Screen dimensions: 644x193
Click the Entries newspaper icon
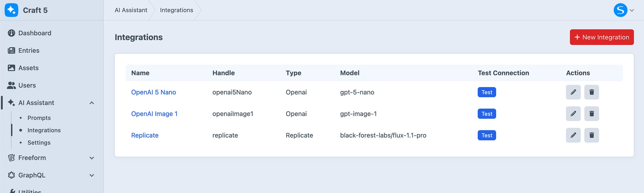pos(11,50)
